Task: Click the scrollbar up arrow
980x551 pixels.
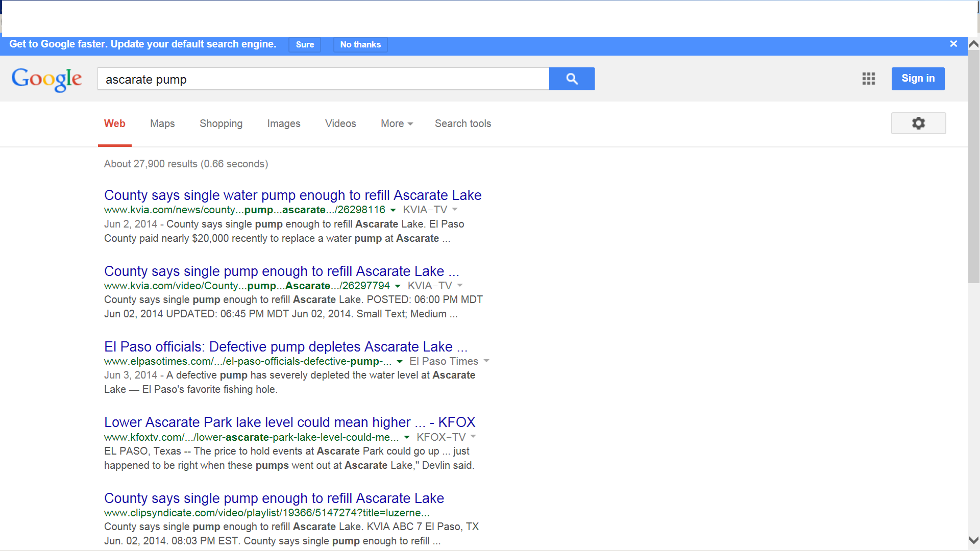Action: pos(973,44)
